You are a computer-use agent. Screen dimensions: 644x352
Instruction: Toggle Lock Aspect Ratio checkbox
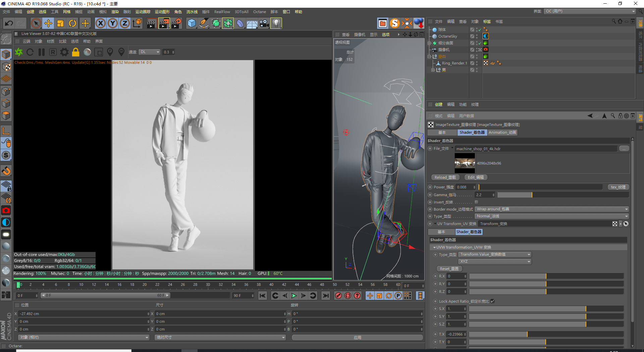tap(492, 301)
